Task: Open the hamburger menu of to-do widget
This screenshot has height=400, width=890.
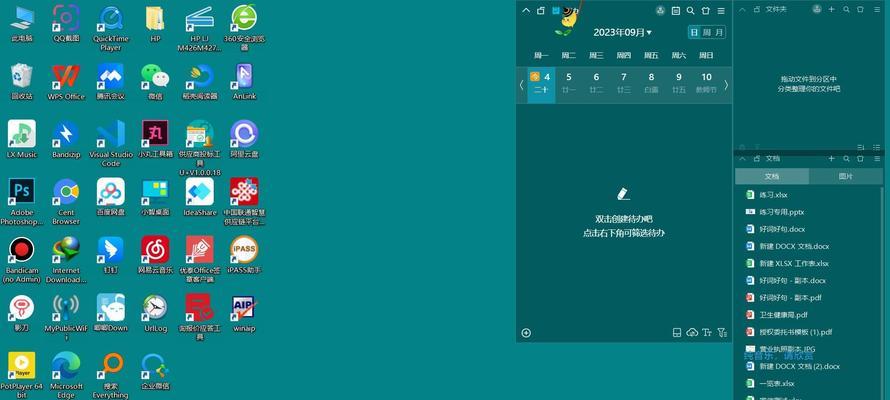Action: 721,10
